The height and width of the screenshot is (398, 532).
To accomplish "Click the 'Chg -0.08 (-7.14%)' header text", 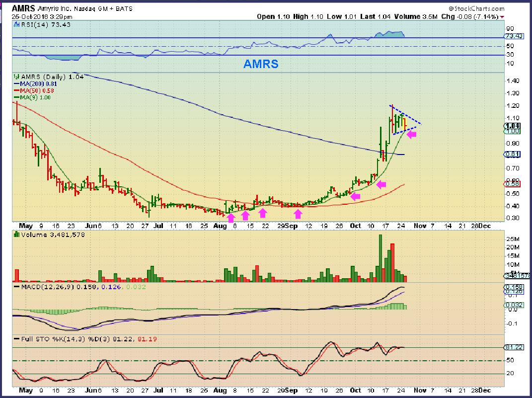I will [470, 16].
